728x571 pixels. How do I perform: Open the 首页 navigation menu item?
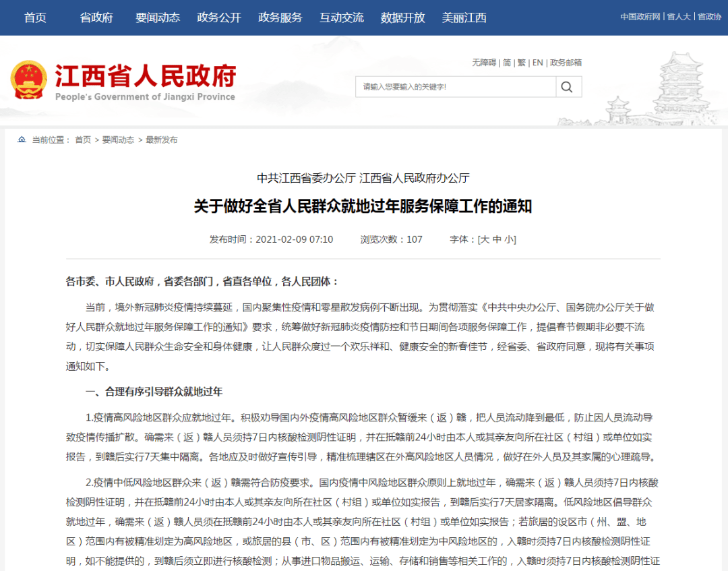(x=35, y=18)
